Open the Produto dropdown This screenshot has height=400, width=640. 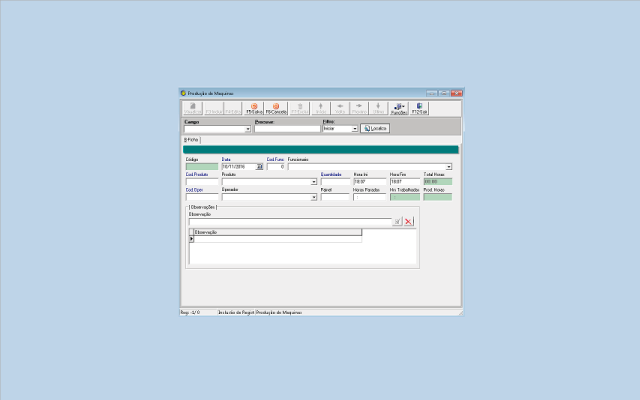tap(313, 182)
